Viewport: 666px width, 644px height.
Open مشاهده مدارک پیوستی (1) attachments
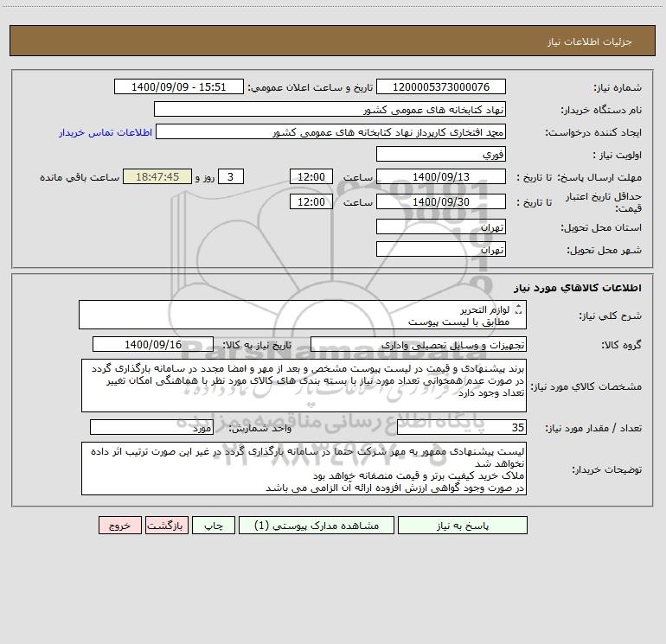pyautogui.click(x=317, y=525)
